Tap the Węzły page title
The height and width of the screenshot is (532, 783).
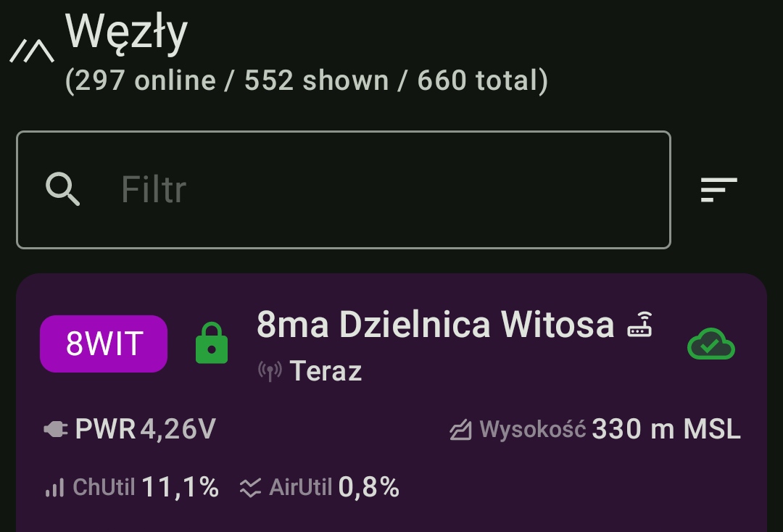point(127,32)
